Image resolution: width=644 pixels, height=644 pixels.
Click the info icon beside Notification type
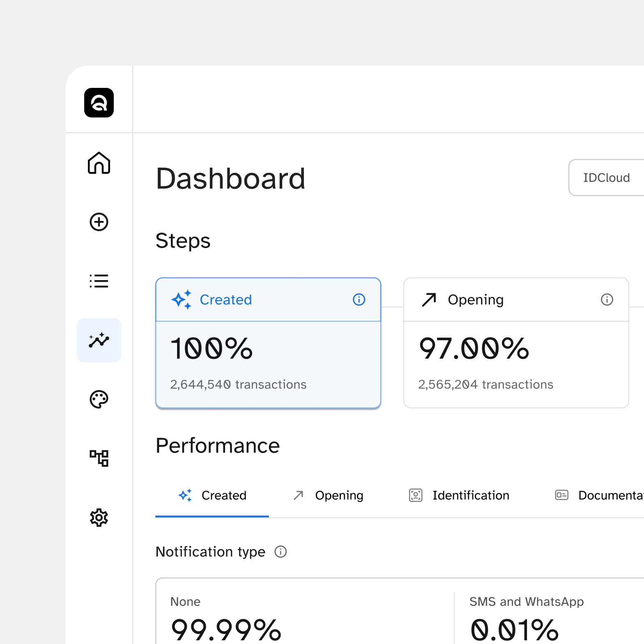coord(281,552)
